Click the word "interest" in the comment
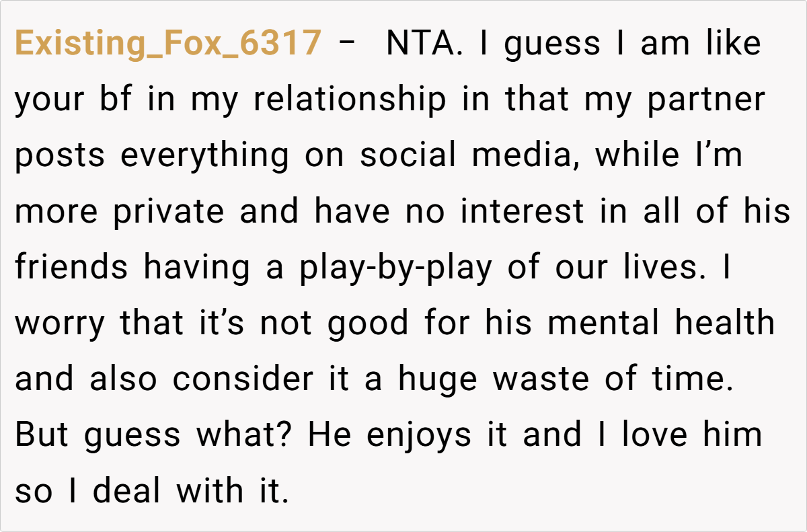 [522, 212]
